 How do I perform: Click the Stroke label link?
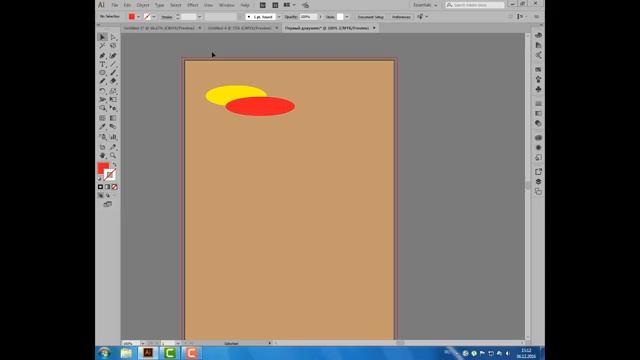point(167,17)
